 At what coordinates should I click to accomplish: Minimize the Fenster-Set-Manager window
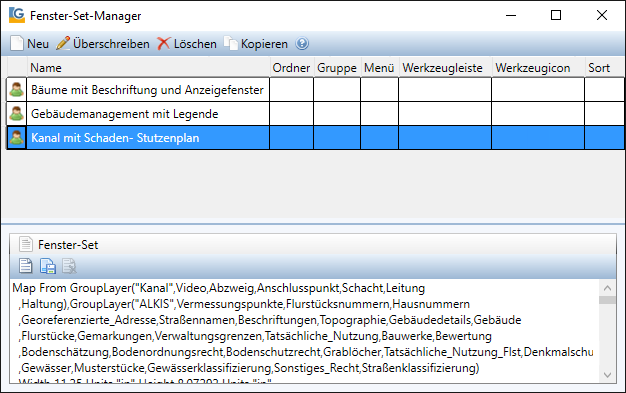click(511, 15)
